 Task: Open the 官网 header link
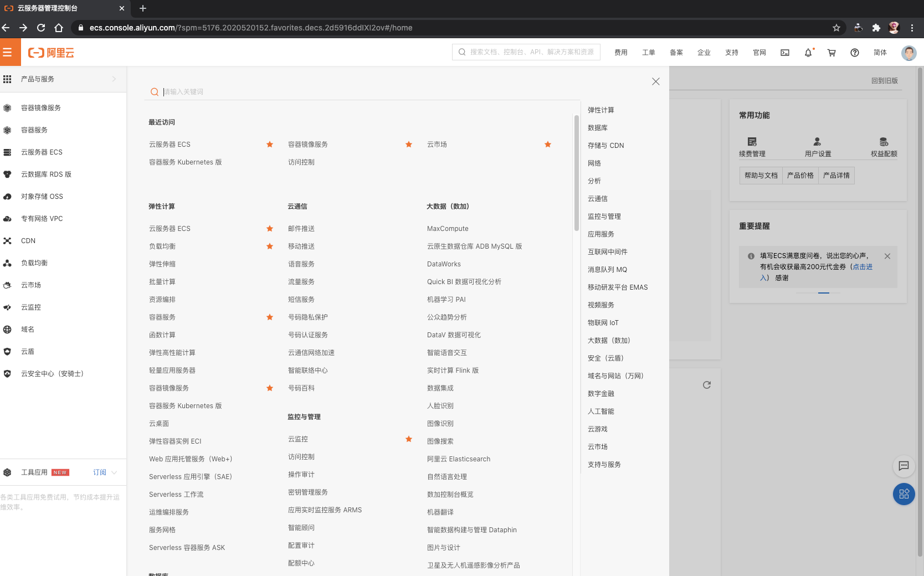[759, 53]
